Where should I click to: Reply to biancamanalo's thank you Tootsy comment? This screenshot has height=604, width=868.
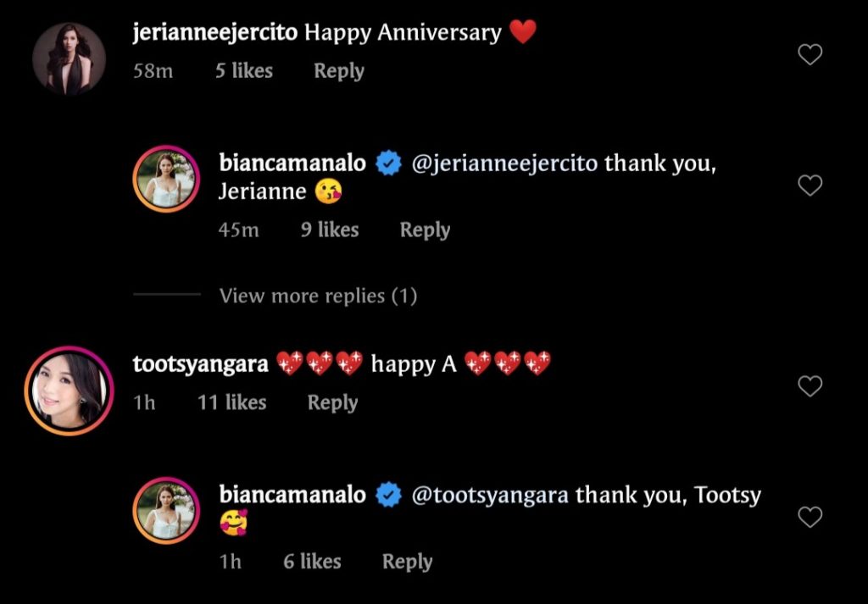pyautogui.click(x=407, y=562)
